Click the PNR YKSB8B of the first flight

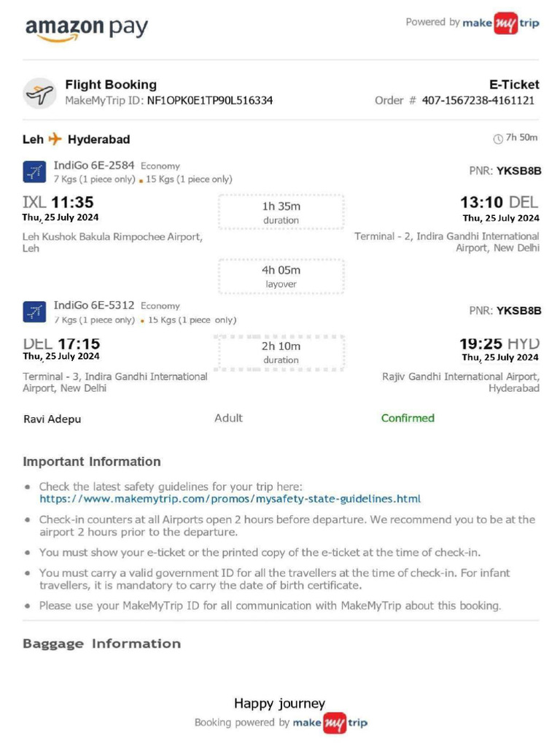tap(518, 171)
